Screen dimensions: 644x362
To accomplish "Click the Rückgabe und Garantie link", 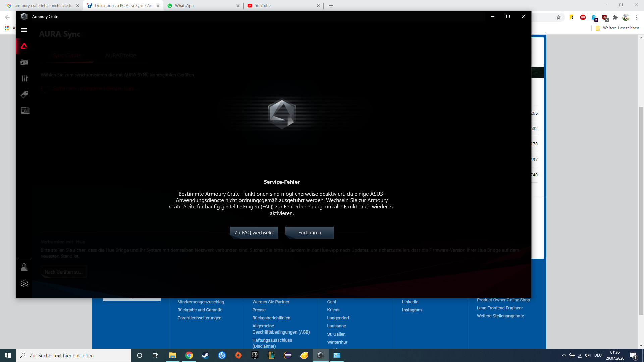I will click(x=200, y=310).
